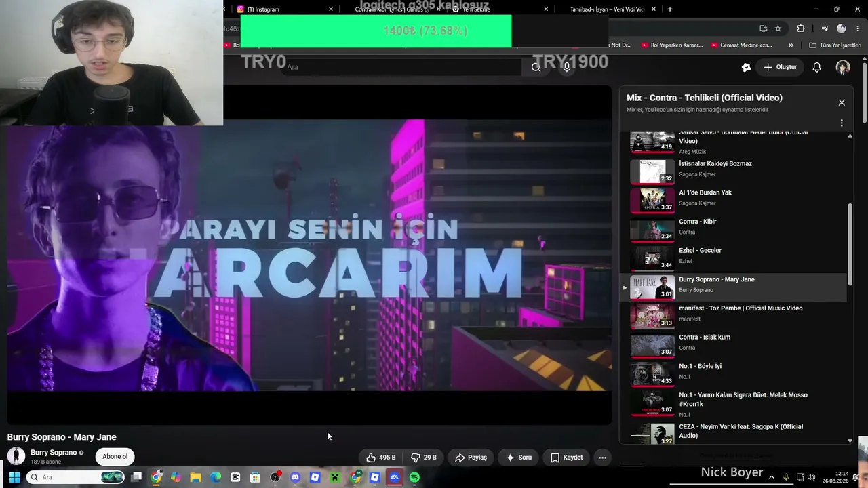The width and height of the screenshot is (868, 488).
Task: Open the Cemaat Medine eza... bookmark
Action: click(742, 45)
